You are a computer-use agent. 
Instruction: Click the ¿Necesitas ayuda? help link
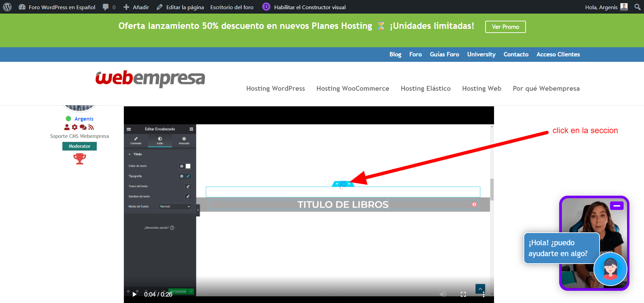point(159,228)
